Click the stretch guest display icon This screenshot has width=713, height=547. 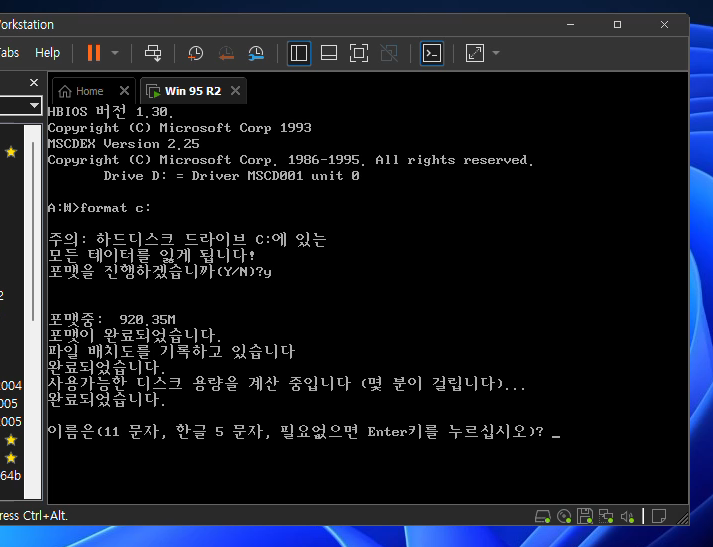click(475, 53)
